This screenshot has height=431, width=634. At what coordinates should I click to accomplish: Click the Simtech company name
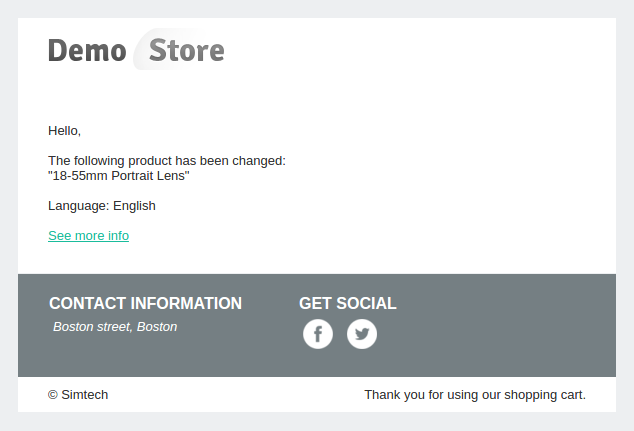85,395
